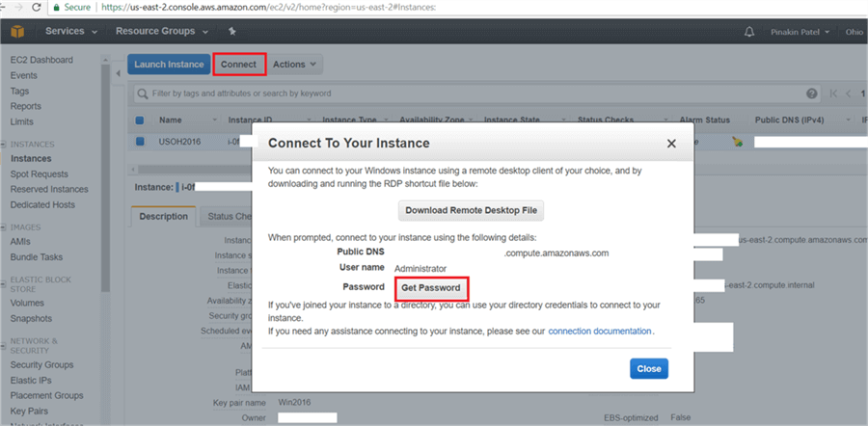Click the Alarm Status column header
This screenshot has height=426, width=868.
click(x=705, y=120)
